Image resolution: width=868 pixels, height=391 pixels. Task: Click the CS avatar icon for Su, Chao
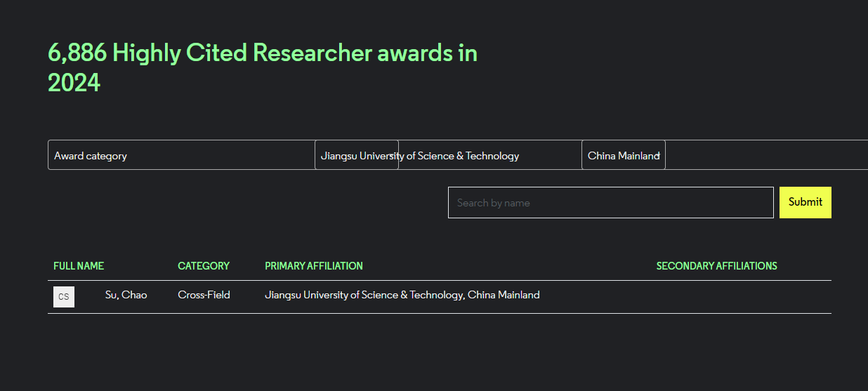point(64,296)
